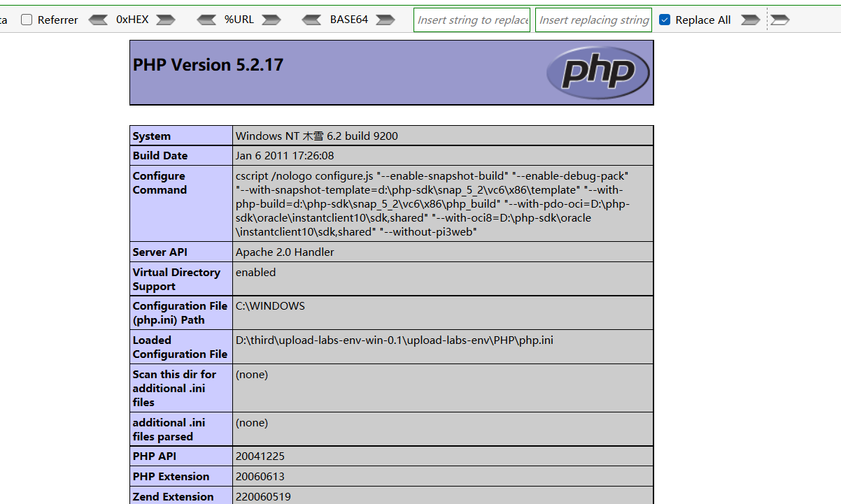Uncheck the Replace All checkbox

pos(665,20)
